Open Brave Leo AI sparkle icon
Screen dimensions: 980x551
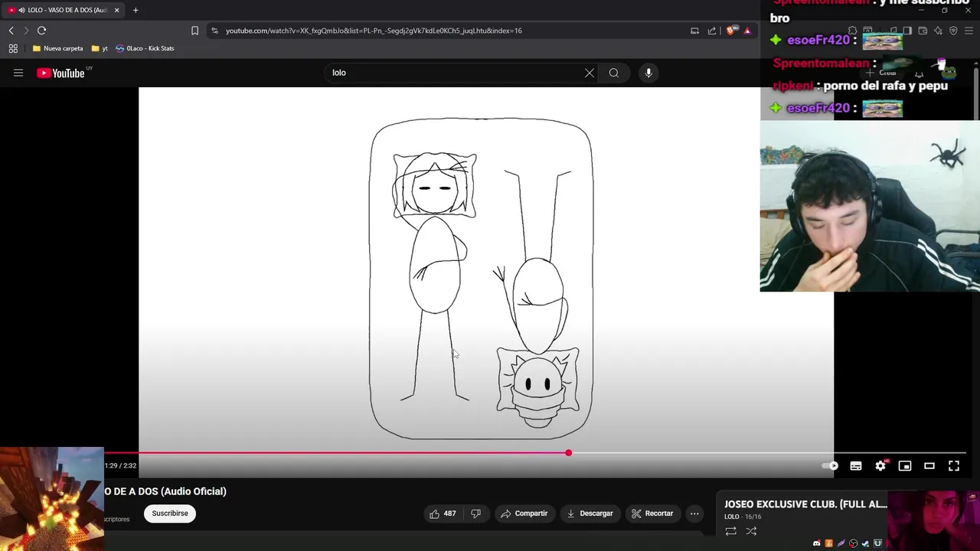tap(938, 31)
